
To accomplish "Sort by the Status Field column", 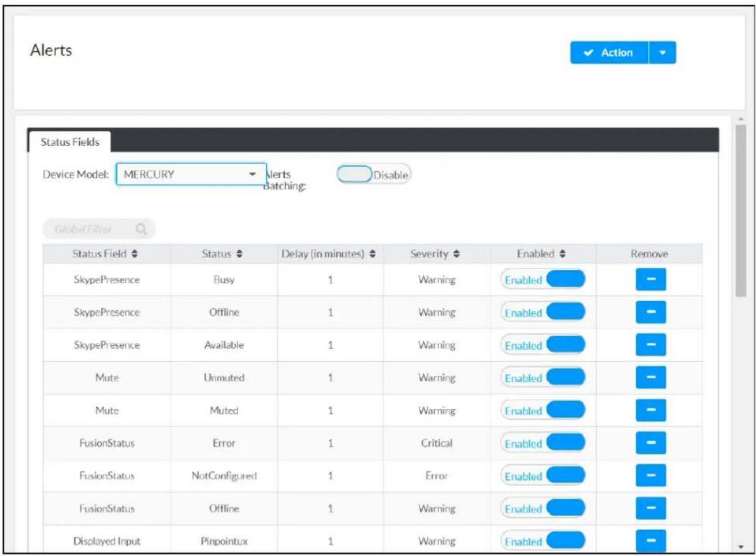I will click(x=105, y=254).
